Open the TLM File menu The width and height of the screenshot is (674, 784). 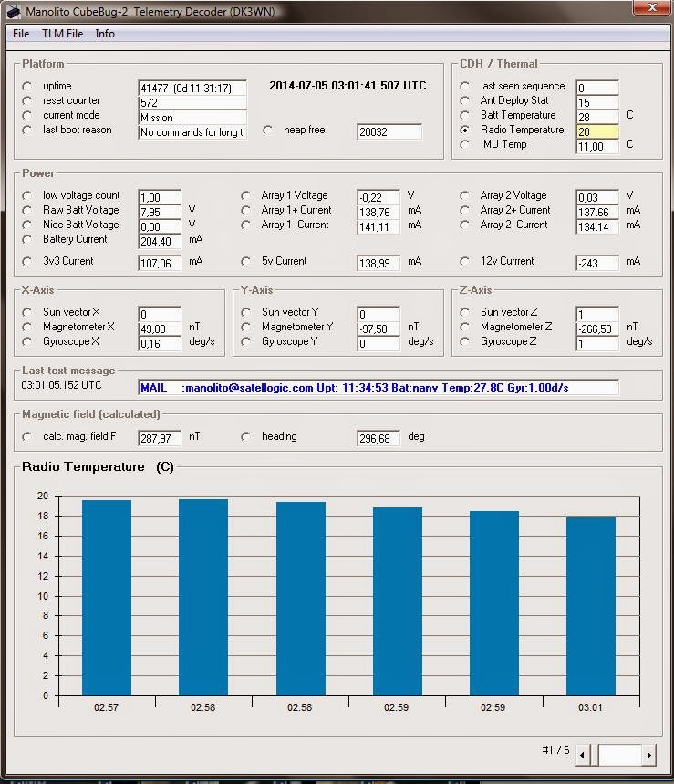click(x=62, y=34)
